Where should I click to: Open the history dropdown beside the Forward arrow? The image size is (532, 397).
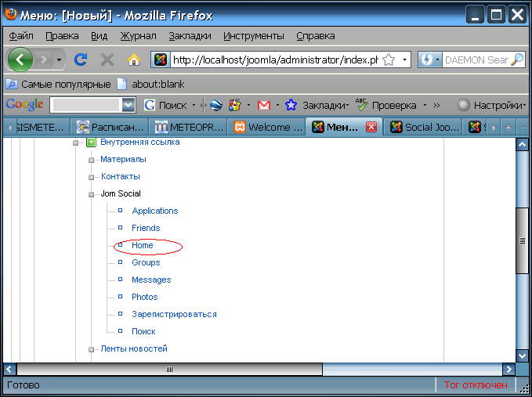click(x=59, y=60)
